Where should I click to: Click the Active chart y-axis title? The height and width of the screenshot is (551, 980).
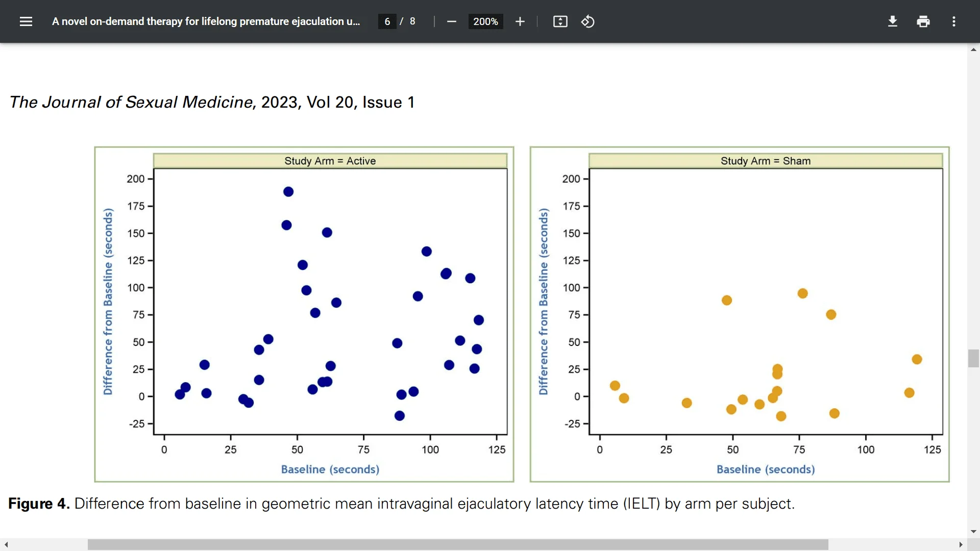108,302
